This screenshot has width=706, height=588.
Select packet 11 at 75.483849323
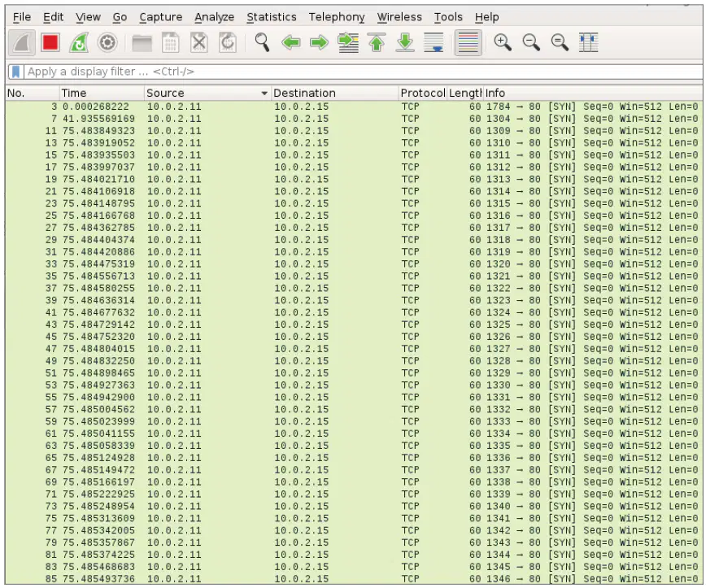354,131
